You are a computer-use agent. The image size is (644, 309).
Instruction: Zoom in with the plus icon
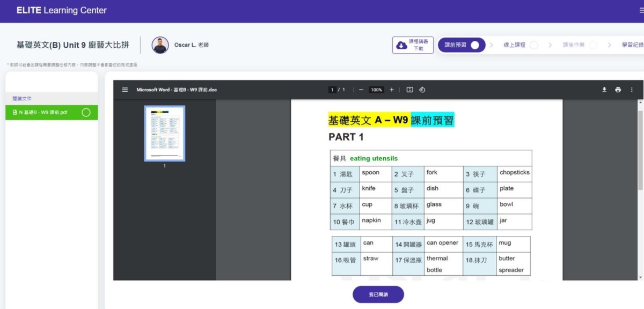(x=392, y=90)
